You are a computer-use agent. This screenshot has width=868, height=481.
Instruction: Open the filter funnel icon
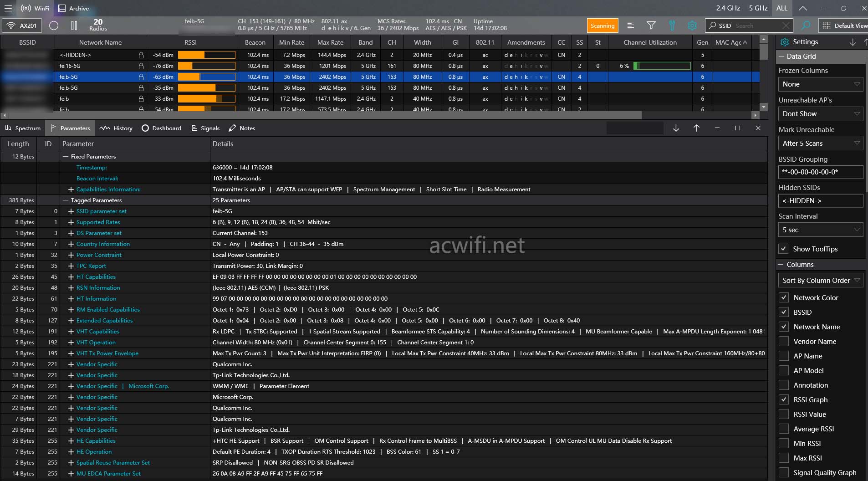[x=651, y=26]
